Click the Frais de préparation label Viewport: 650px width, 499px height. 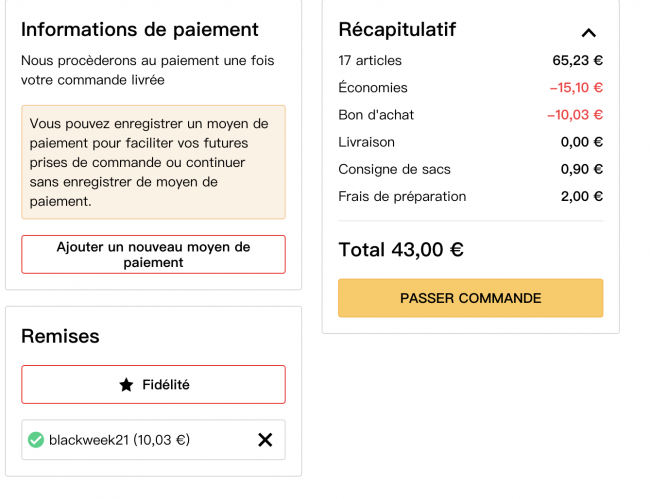402,196
